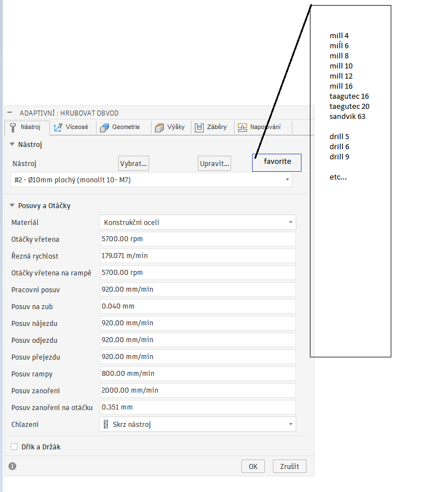
Task: Open the tool selection dropdown list
Action: (x=151, y=180)
